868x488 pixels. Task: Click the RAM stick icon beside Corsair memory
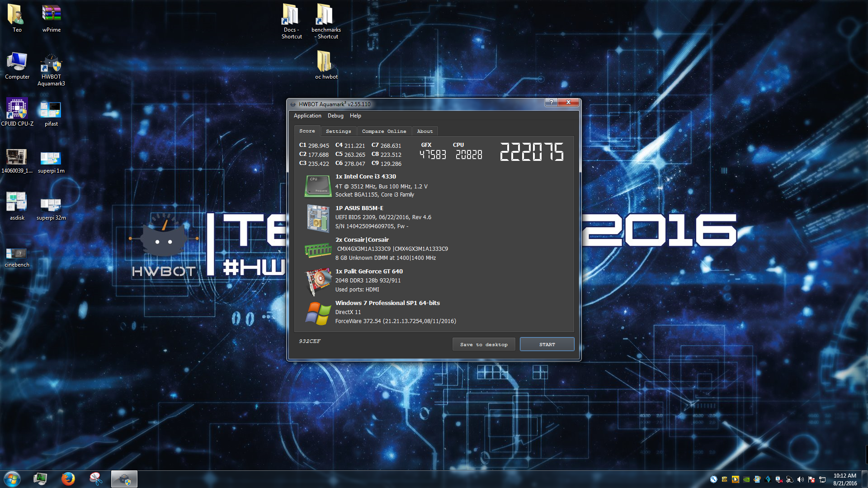point(318,250)
